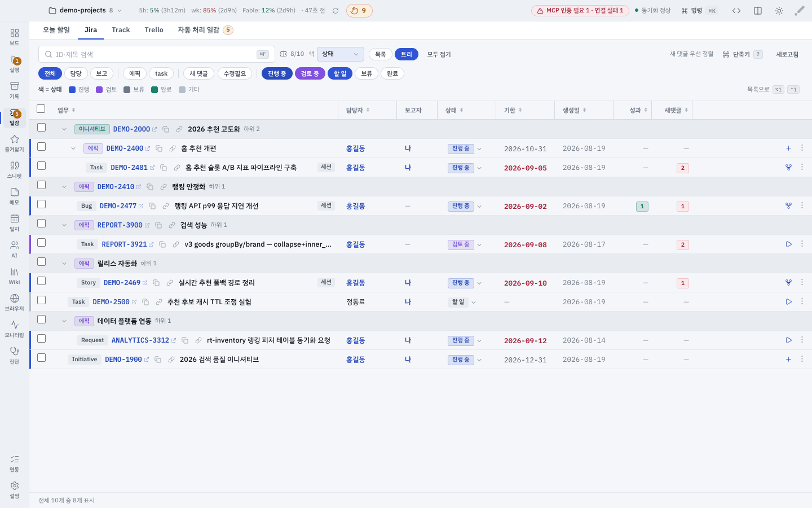Collapse the DEMO-2000 initiative row
This screenshot has width=812, height=508.
(x=64, y=129)
